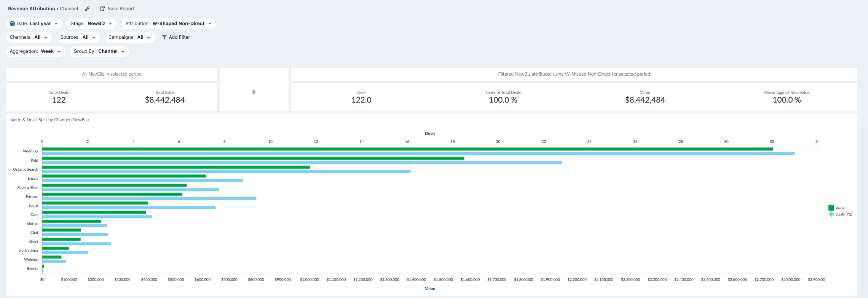Click the green Meetings value bar
Viewport: 868px width, 298px height.
pos(407,149)
